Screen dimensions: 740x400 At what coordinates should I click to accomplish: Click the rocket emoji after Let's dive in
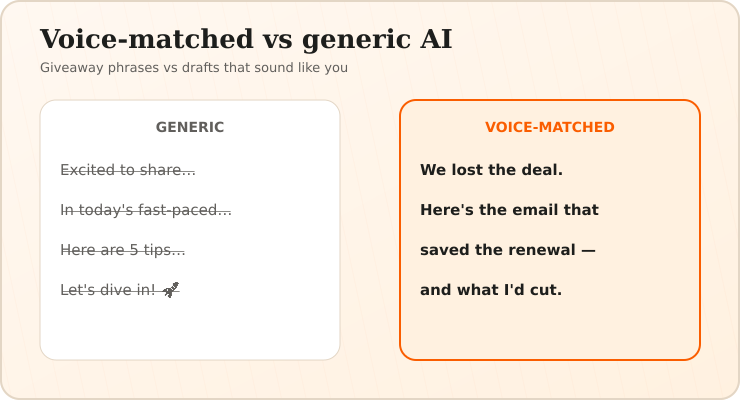[x=171, y=290]
